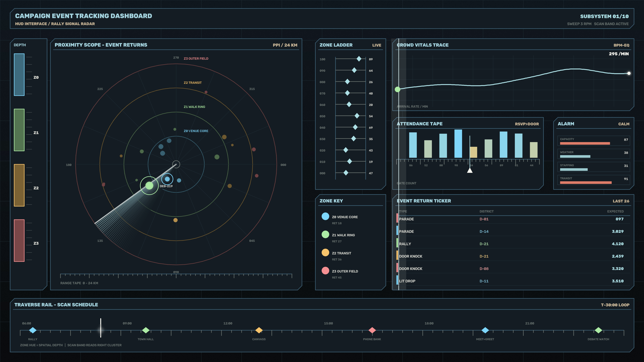Click the Meet+Greet blue diamond marker
The height and width of the screenshot is (362, 644).
click(485, 330)
